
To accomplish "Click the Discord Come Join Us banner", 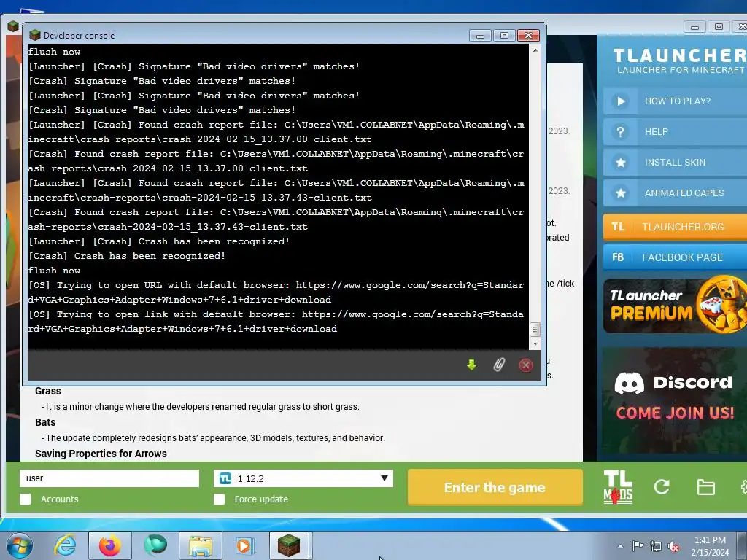I will click(x=675, y=401).
